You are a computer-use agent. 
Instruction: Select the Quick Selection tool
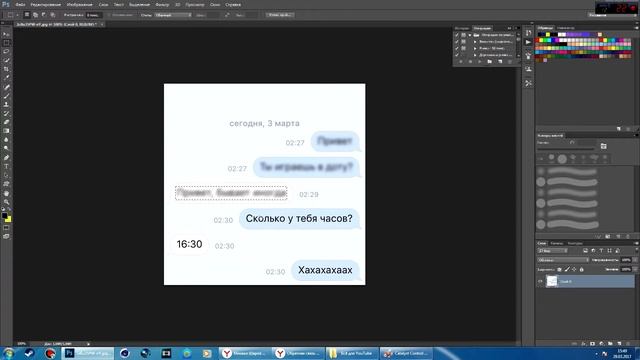[x=6, y=60]
